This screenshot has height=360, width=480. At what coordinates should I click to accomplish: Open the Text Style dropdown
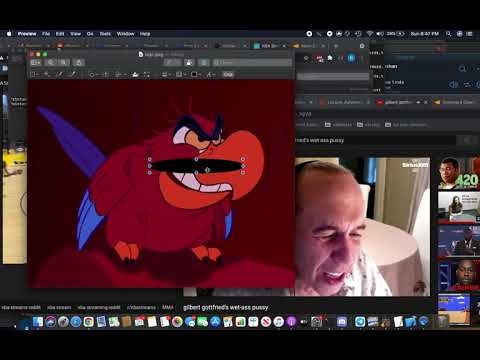coord(210,75)
